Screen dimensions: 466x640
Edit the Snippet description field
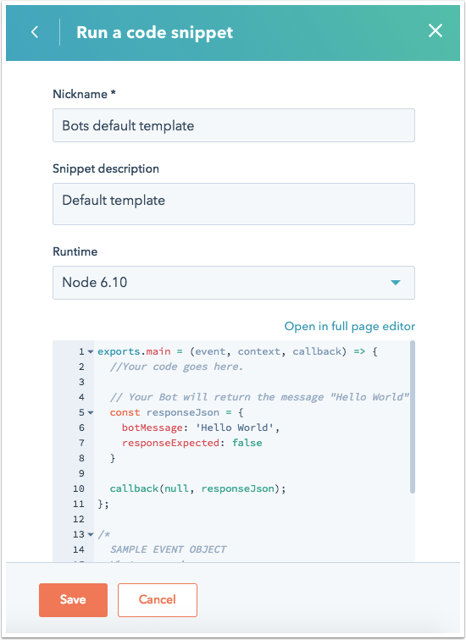click(x=233, y=204)
